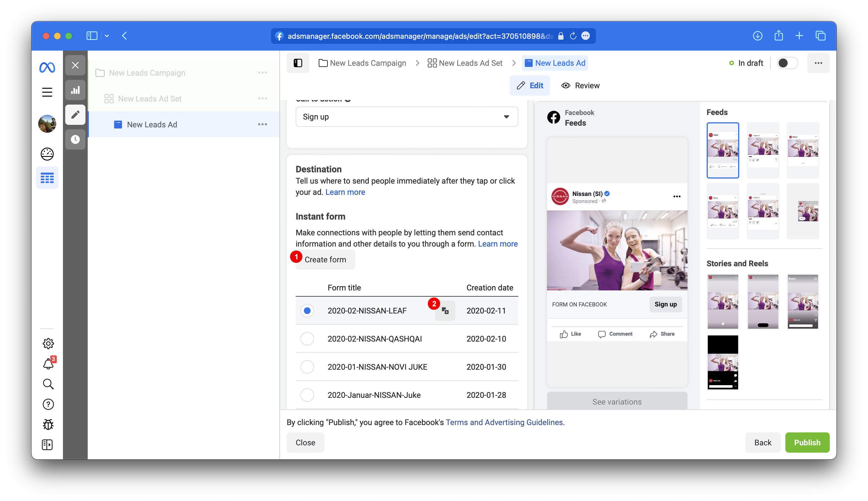Click the bug report icon
The image size is (868, 501).
[48, 424]
